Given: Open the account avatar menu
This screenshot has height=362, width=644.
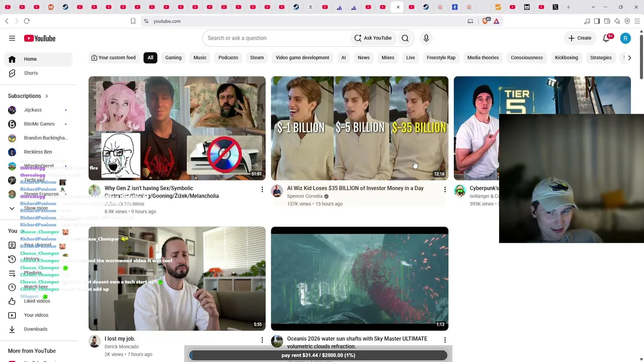Looking at the screenshot, I should pos(625,38).
